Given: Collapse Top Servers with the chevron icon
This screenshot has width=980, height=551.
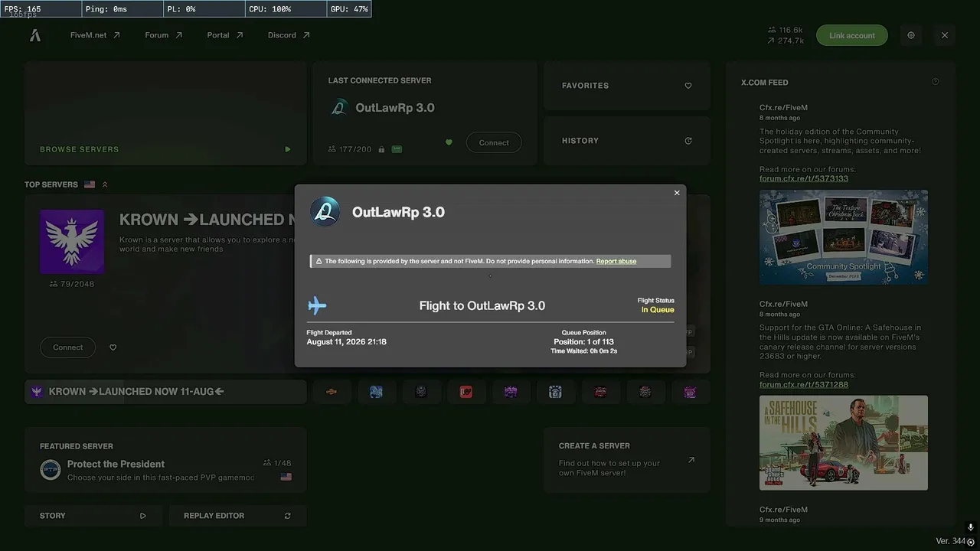Looking at the screenshot, I should 105,184.
